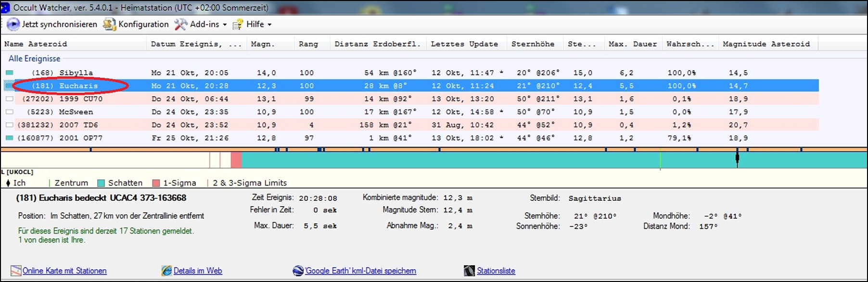Screen dimensions: 868x282
Task: Collapse the Alle Ereignisse group
Action: 34,59
